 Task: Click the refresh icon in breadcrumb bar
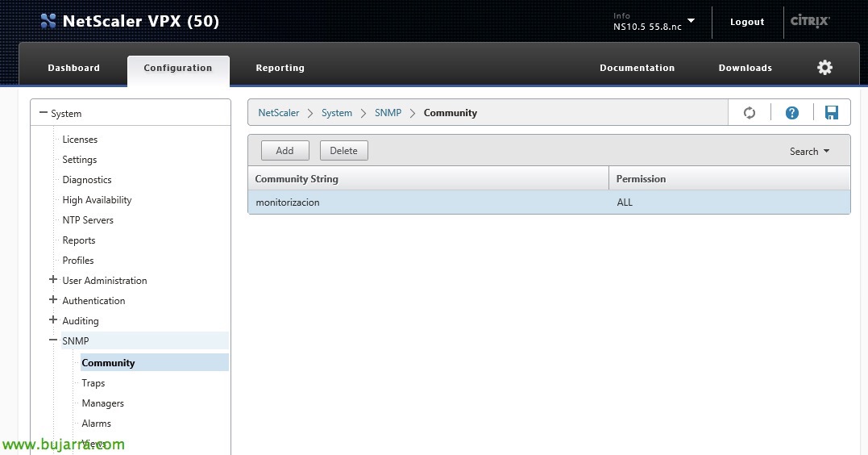click(749, 113)
